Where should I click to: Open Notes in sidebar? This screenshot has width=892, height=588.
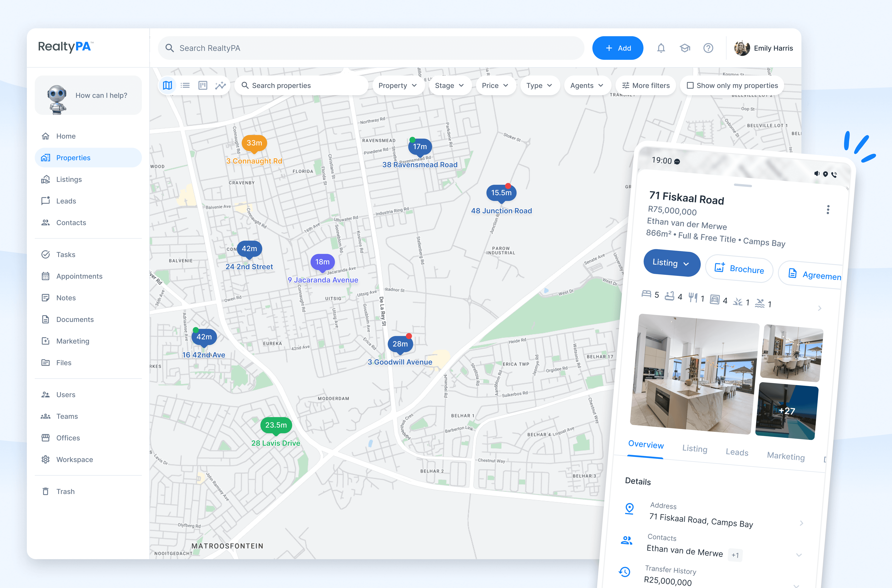(x=88, y=298)
